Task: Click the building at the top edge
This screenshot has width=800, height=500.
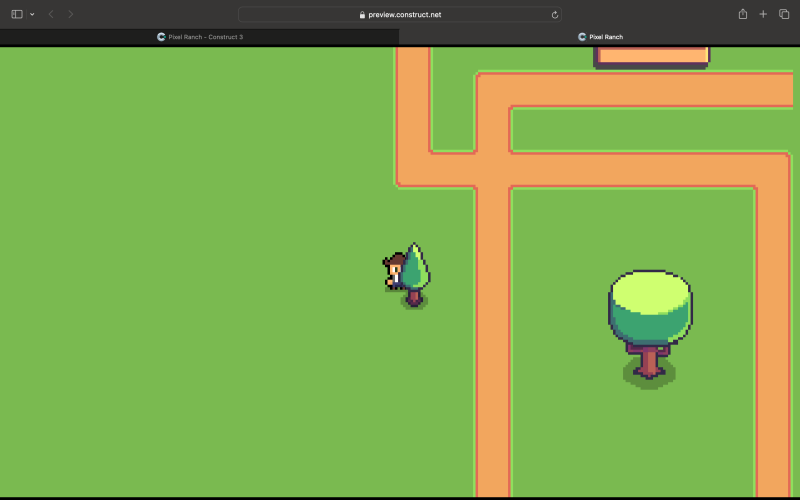Action: click(652, 57)
